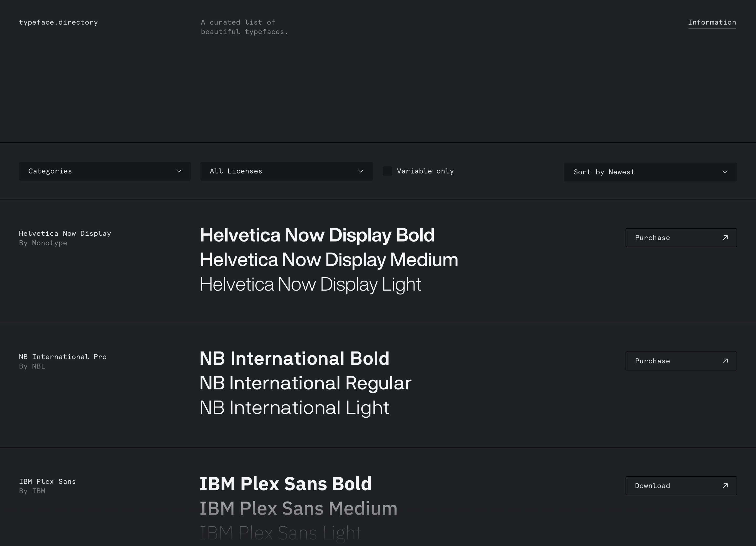Open the Information page link
This screenshot has width=756, height=546.
click(712, 22)
